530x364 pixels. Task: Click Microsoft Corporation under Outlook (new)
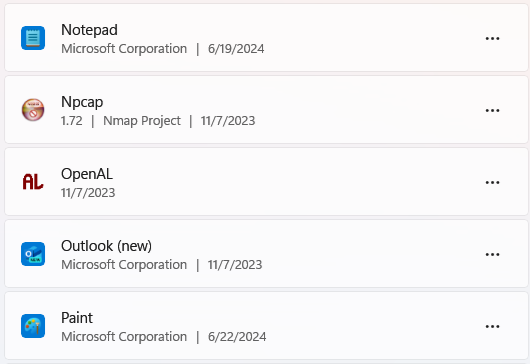point(124,265)
